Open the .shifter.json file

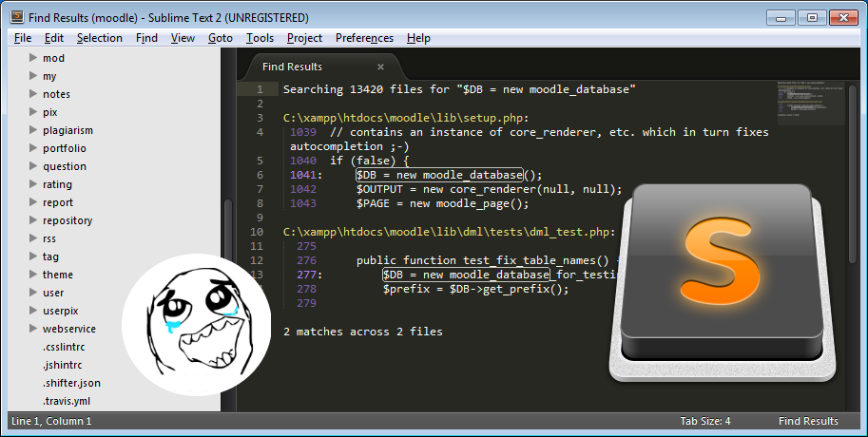(72, 383)
